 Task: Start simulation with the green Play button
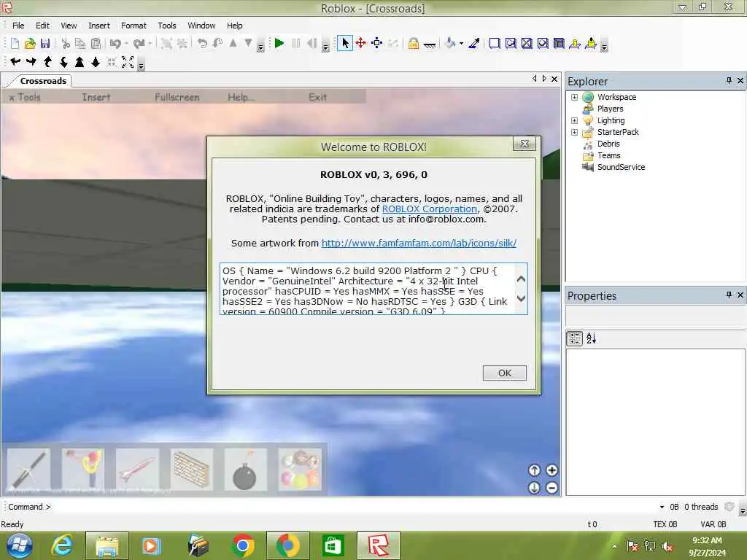(279, 43)
